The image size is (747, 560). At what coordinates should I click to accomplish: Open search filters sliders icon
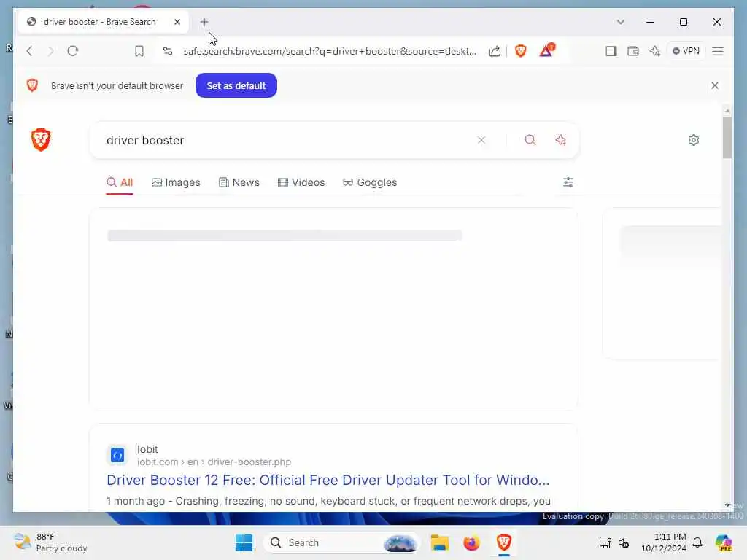tap(568, 182)
